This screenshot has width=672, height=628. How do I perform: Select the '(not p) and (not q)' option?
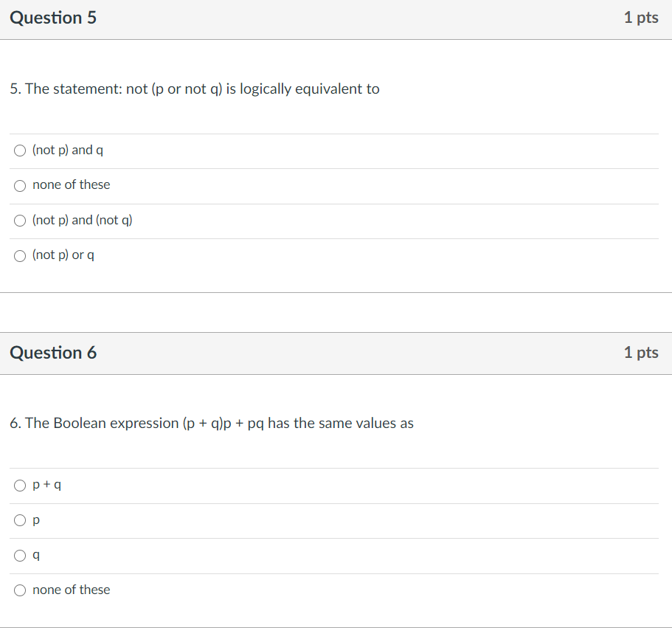point(20,220)
